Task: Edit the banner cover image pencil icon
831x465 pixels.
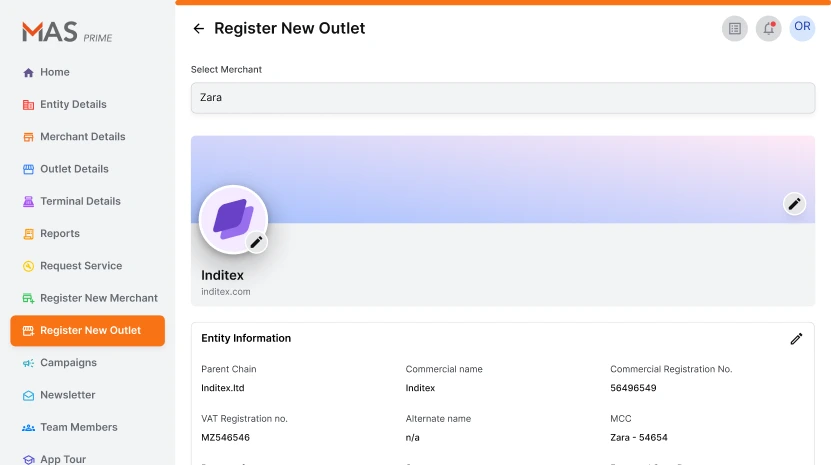Action: coord(794,204)
